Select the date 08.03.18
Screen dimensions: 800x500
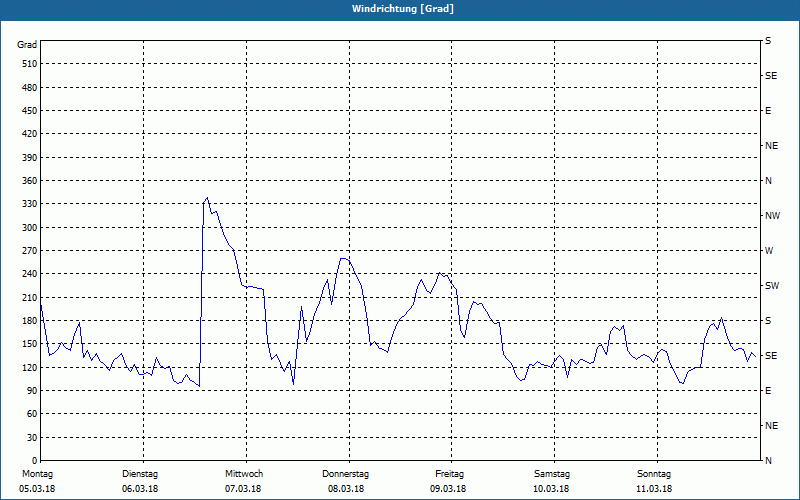346,489
